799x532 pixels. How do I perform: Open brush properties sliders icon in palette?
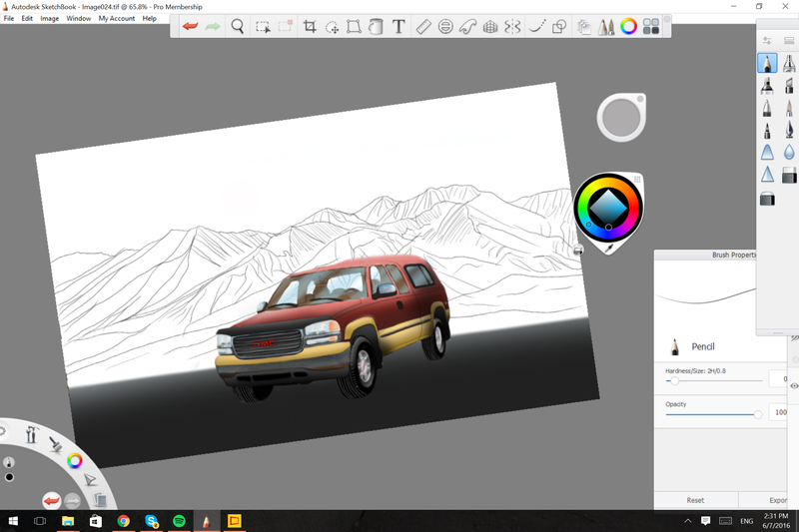pos(767,41)
